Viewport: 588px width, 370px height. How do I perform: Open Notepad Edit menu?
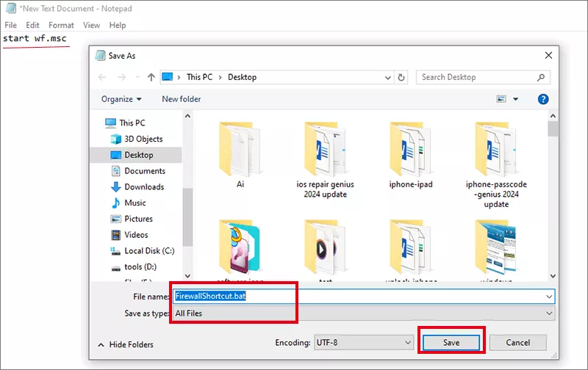(x=32, y=25)
